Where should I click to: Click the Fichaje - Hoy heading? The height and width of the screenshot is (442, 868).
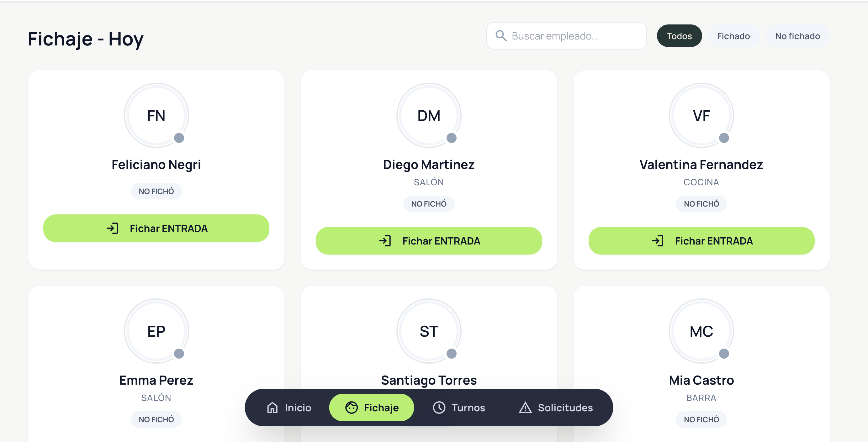[86, 39]
